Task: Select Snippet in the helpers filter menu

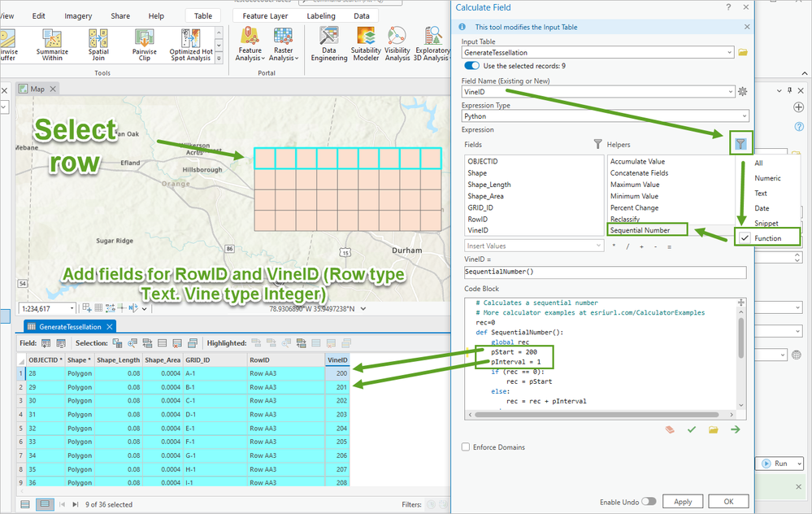Action: 766,224
